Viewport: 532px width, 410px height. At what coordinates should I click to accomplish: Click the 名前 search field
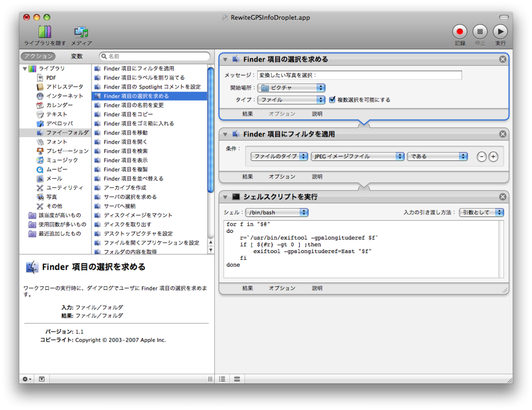[155, 56]
